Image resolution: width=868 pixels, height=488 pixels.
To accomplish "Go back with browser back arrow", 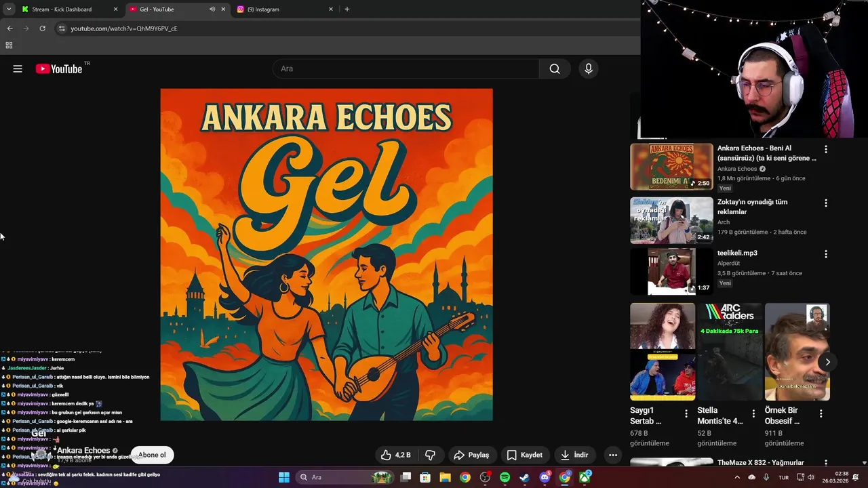I will (x=9, y=28).
